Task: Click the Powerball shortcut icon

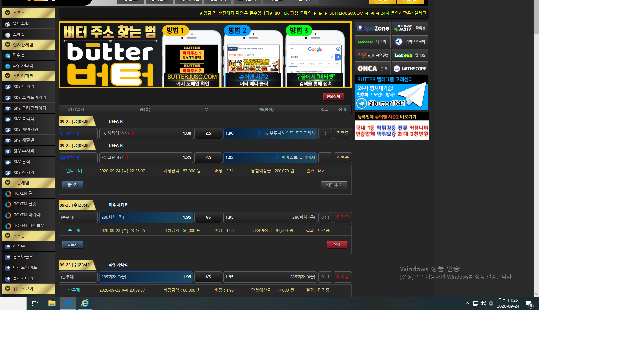Action: (x=410, y=28)
